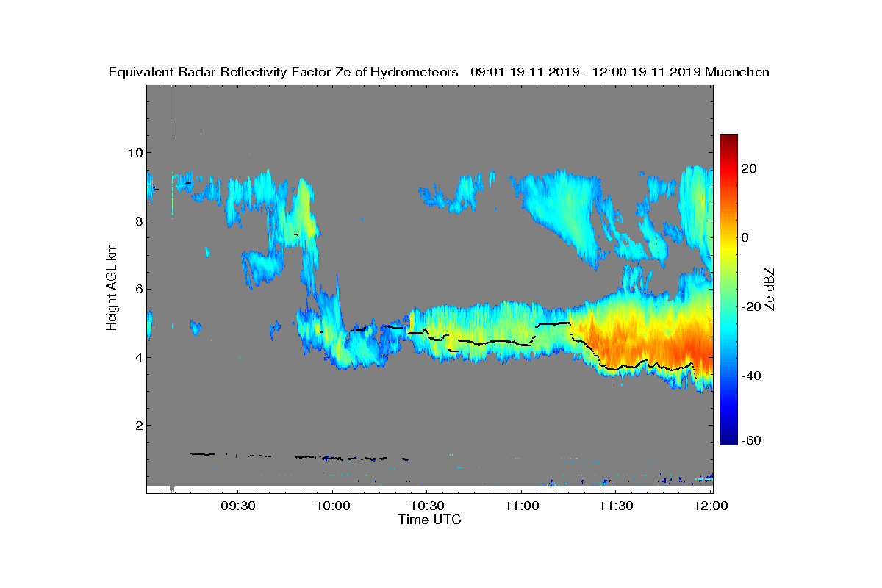This screenshot has height=588, width=882.
Task: Click the colorbar tick label -20
Action: (751, 306)
